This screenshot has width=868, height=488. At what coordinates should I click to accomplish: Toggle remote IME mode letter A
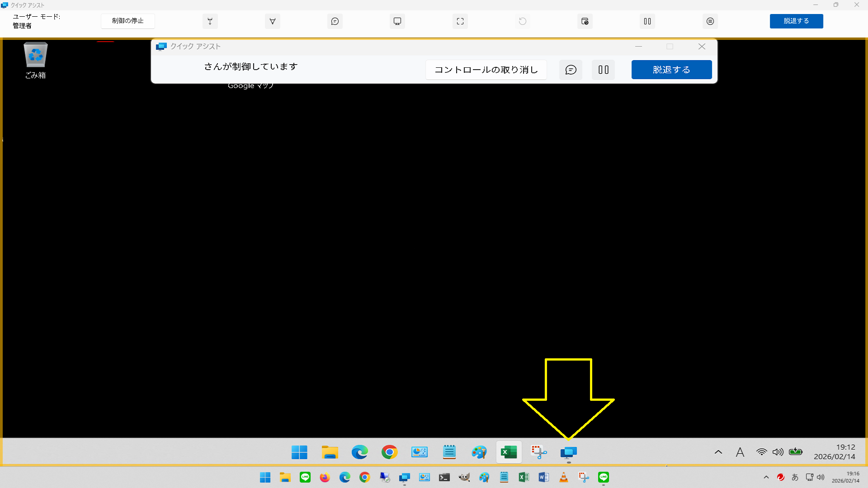[x=740, y=452]
